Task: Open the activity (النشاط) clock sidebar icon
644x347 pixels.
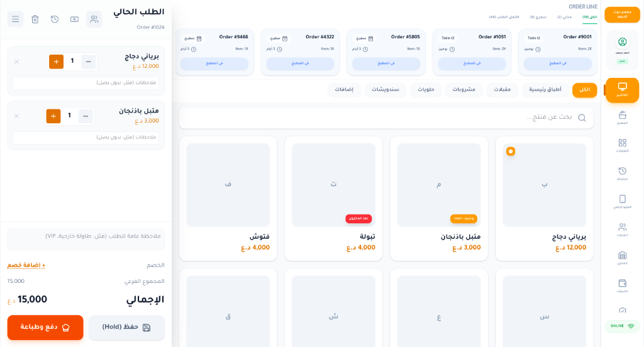Action: [622, 173]
